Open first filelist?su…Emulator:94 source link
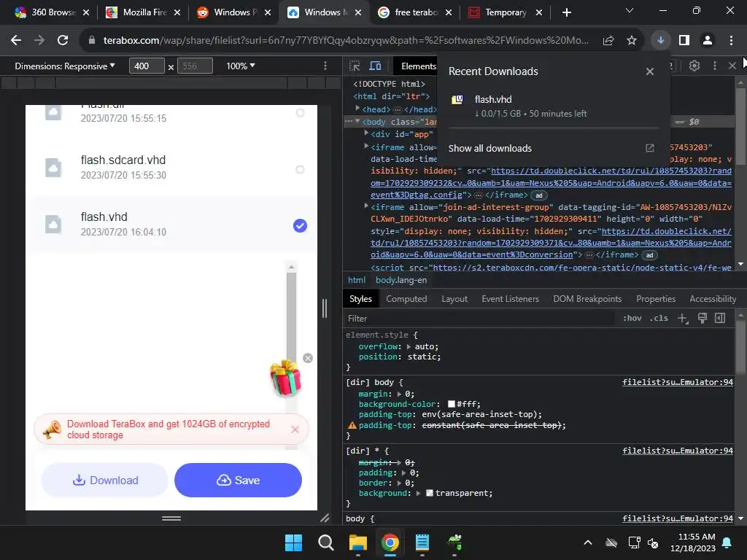This screenshot has width=747, height=560. (678, 382)
